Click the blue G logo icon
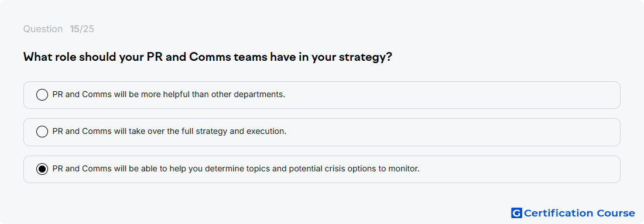 pyautogui.click(x=516, y=213)
